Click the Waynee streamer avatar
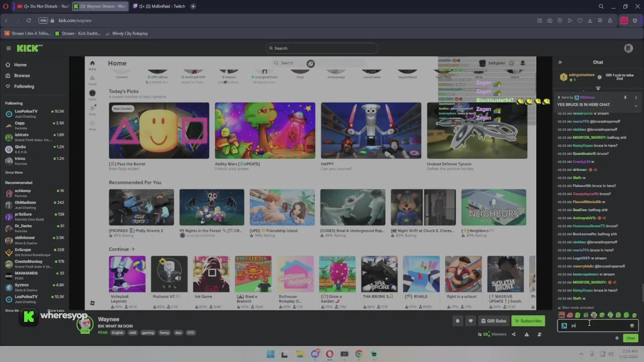Screen dimensions: 644x362 (x=85, y=324)
